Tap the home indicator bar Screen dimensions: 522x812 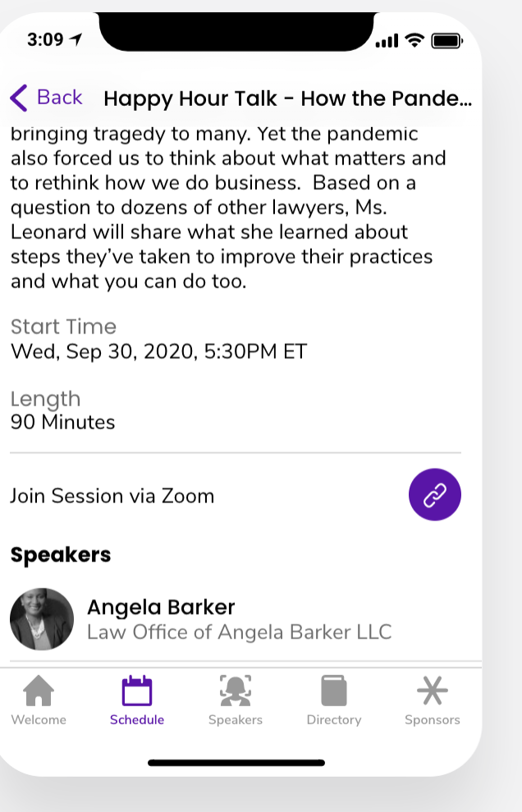[x=236, y=763]
